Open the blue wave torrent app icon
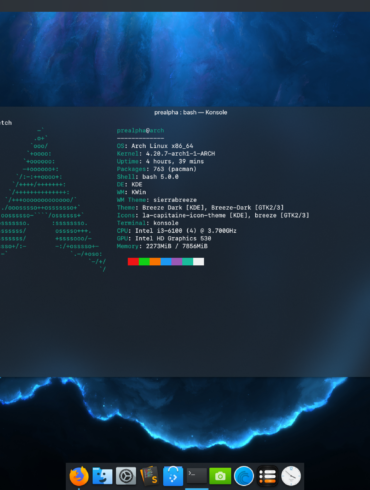 click(x=244, y=476)
